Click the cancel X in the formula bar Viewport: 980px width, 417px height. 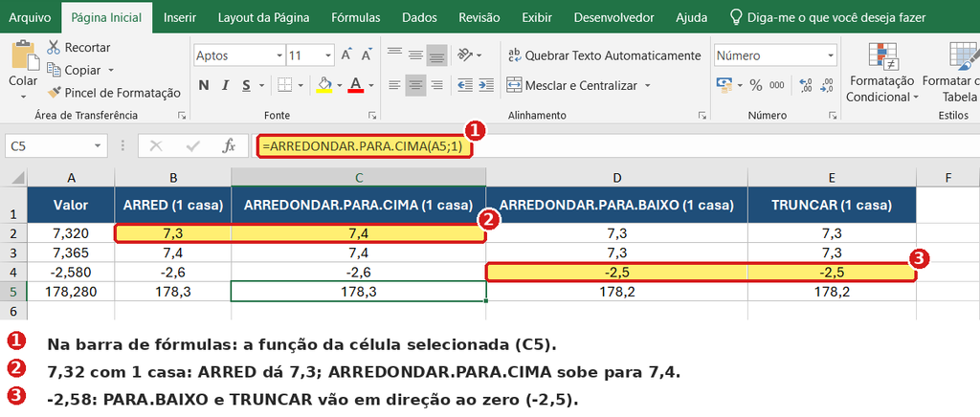[x=156, y=146]
